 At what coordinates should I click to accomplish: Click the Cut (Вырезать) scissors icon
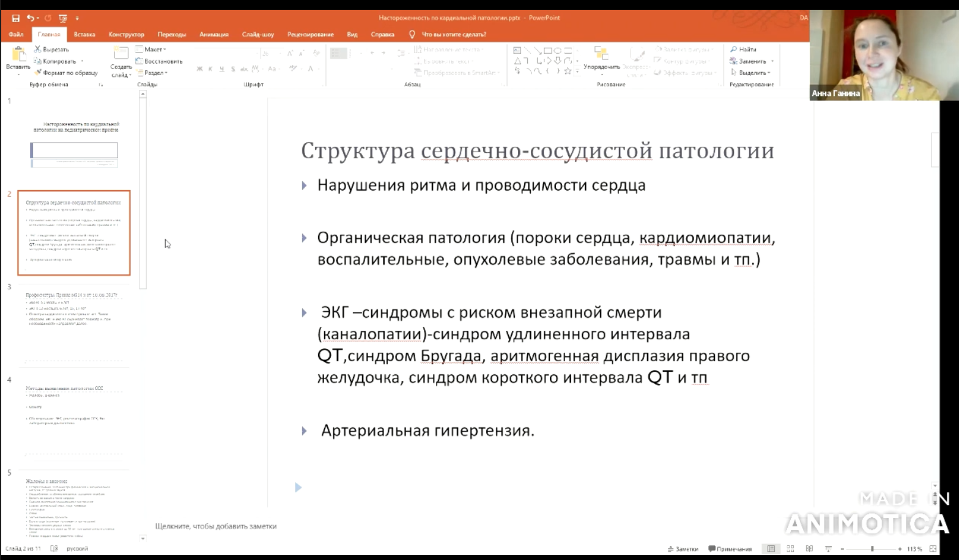(x=38, y=50)
